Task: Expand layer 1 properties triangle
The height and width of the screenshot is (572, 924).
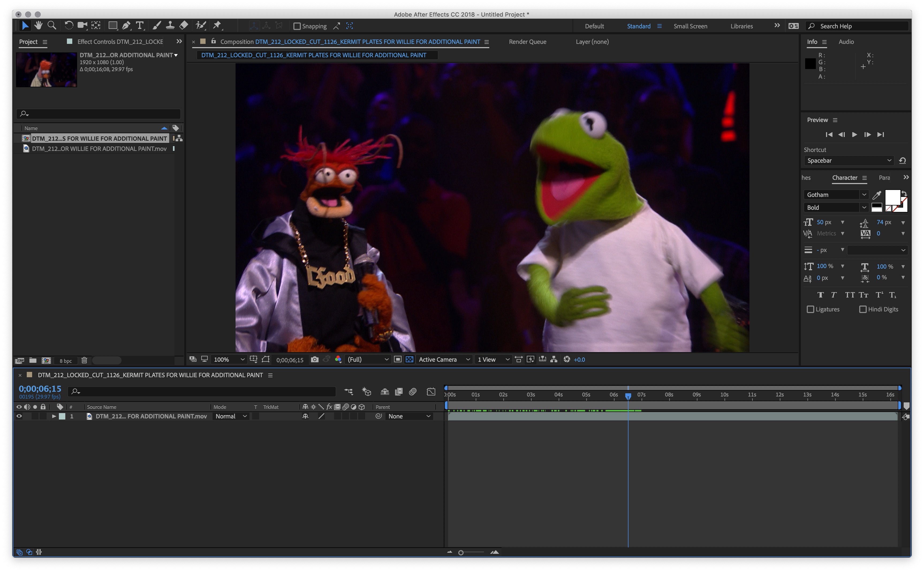Action: click(54, 416)
